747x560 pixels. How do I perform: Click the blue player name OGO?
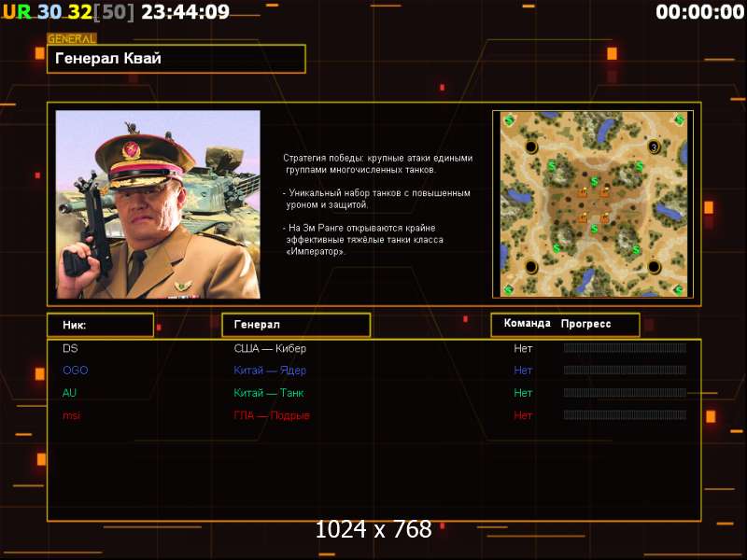tap(76, 371)
